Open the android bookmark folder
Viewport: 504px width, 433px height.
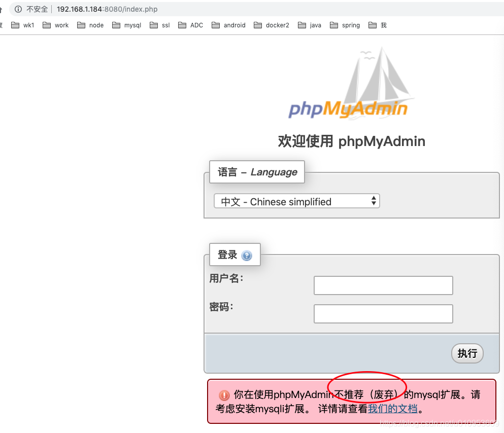228,25
